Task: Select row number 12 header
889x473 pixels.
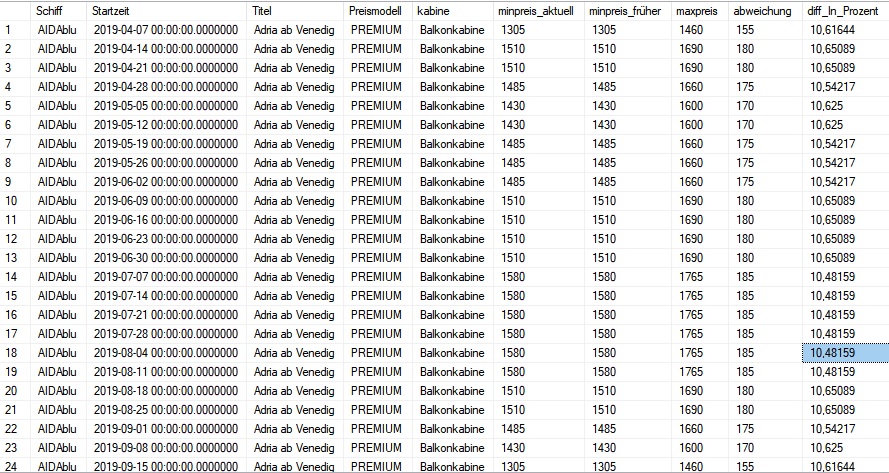Action: click(x=14, y=239)
